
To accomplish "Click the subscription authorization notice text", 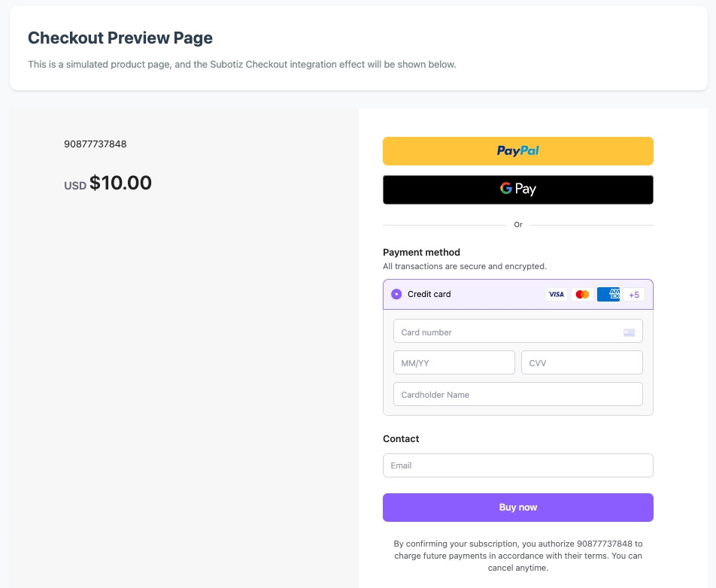I will click(x=517, y=556).
